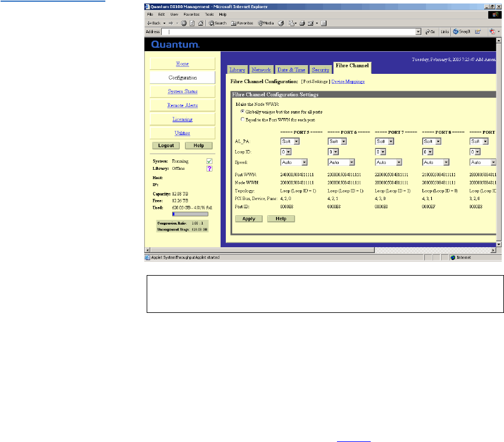Viewport: 504px width, 442px height.
Task: Open the File menu
Action: pos(150,15)
